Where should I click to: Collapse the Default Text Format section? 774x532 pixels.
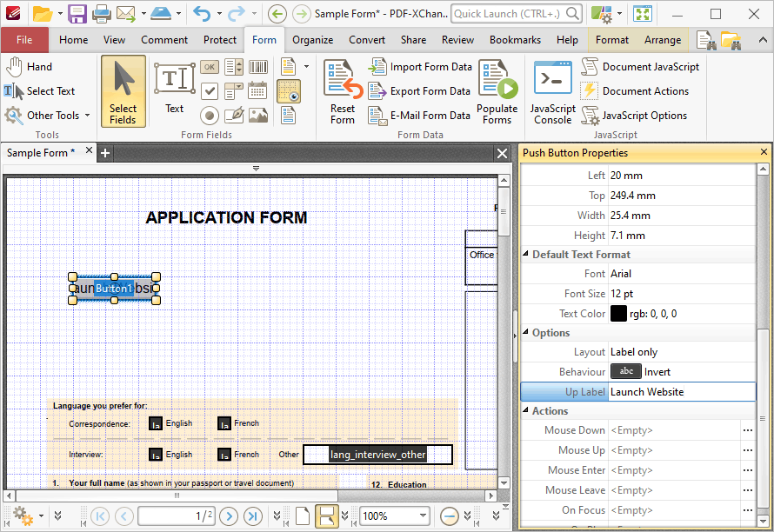525,254
